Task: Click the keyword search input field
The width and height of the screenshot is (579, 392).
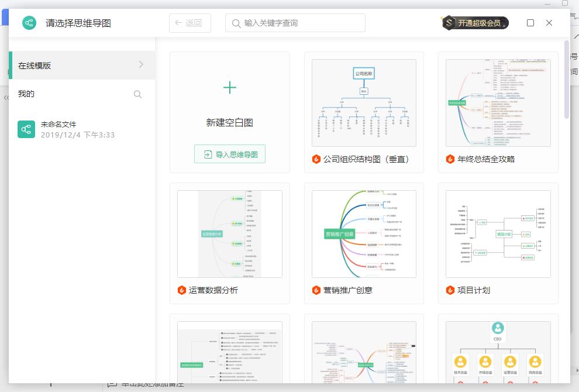Action: [x=295, y=22]
